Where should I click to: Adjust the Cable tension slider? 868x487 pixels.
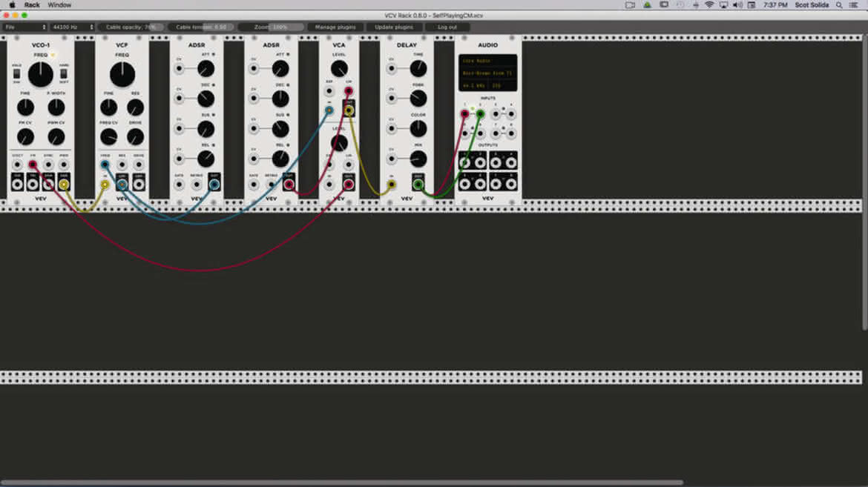[x=202, y=27]
